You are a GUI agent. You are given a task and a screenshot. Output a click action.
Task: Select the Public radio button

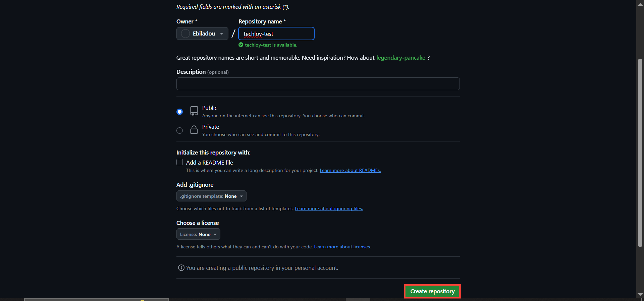tap(179, 112)
